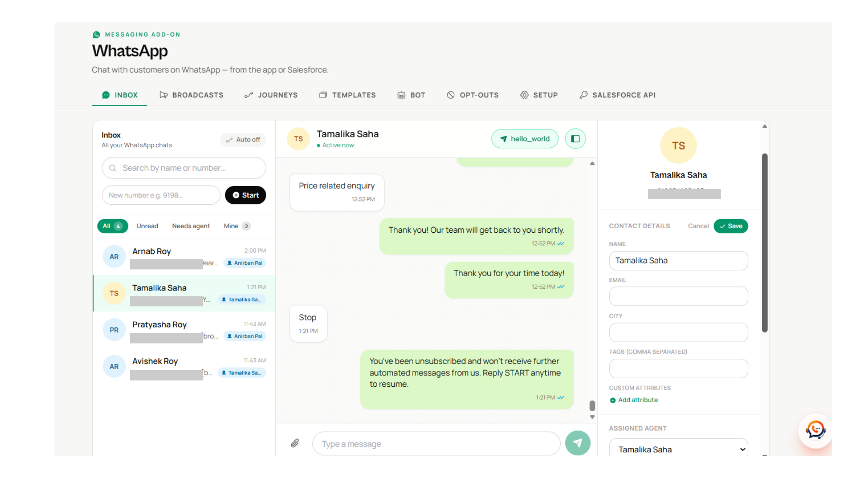Click the unsubscribed confirmation message
Viewport: 868px width, 488px height.
coord(467,379)
